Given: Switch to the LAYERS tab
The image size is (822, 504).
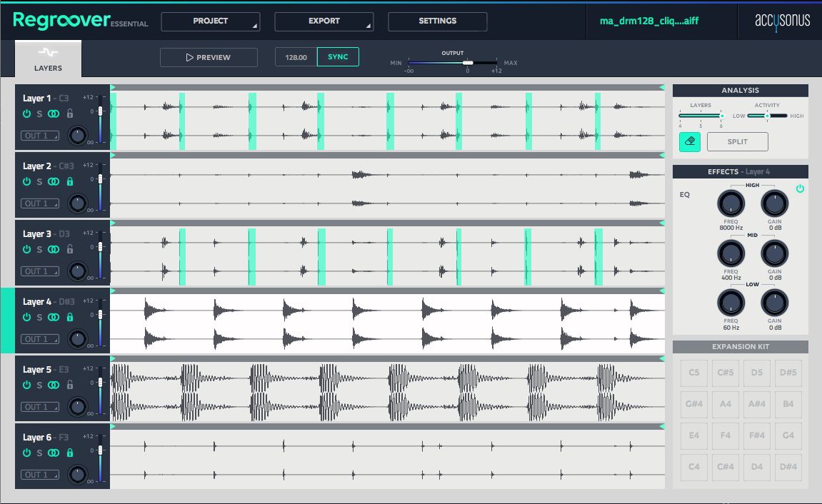Looking at the screenshot, I should click(48, 59).
